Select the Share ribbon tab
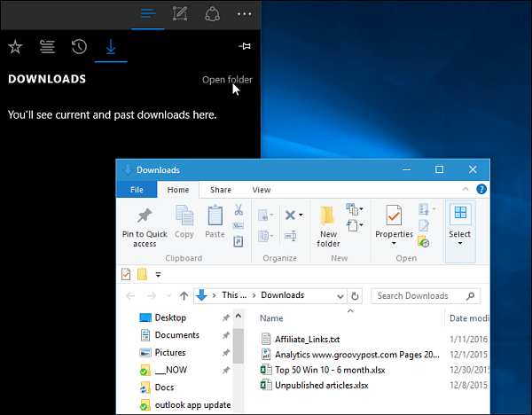Viewport: 532px width, 415px height. (x=221, y=190)
